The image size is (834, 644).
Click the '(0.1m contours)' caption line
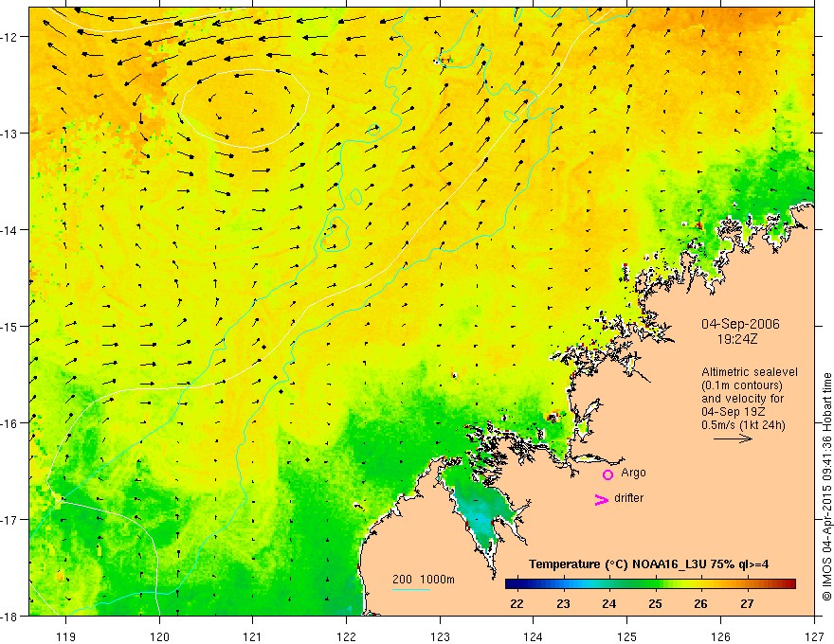click(742, 385)
